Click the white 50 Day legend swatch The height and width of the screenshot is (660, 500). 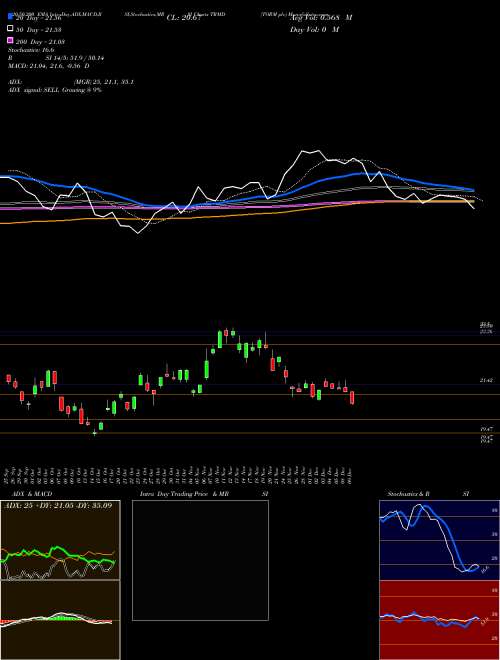10,29
